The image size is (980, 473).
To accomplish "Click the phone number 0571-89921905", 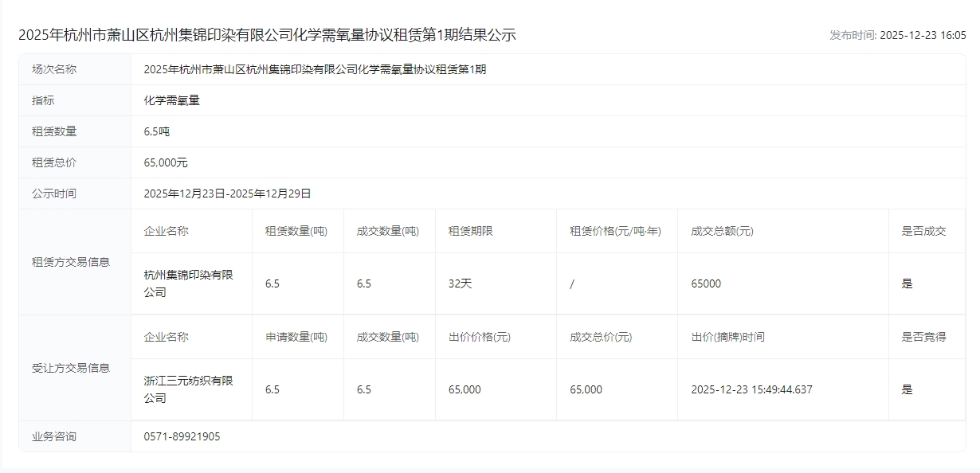I will coord(182,436).
